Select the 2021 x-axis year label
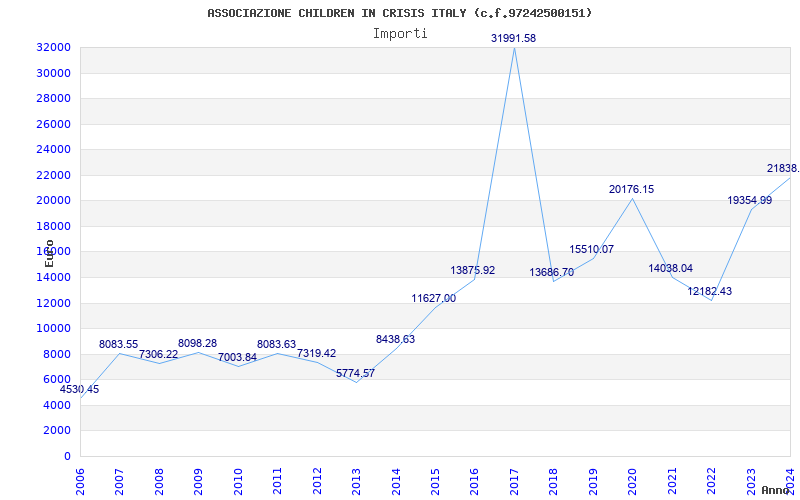The width and height of the screenshot is (800, 500). 672,482
